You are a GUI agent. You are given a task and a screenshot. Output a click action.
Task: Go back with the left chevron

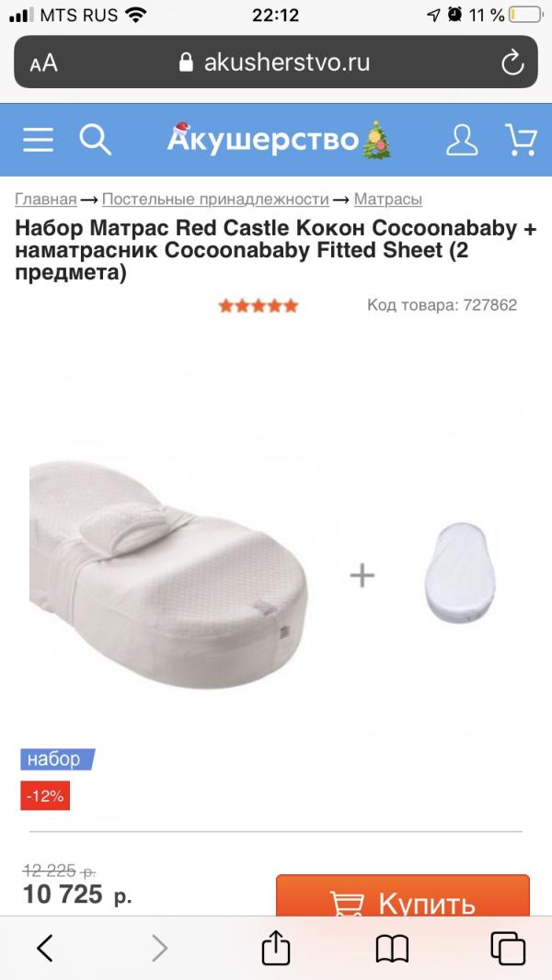(x=44, y=948)
